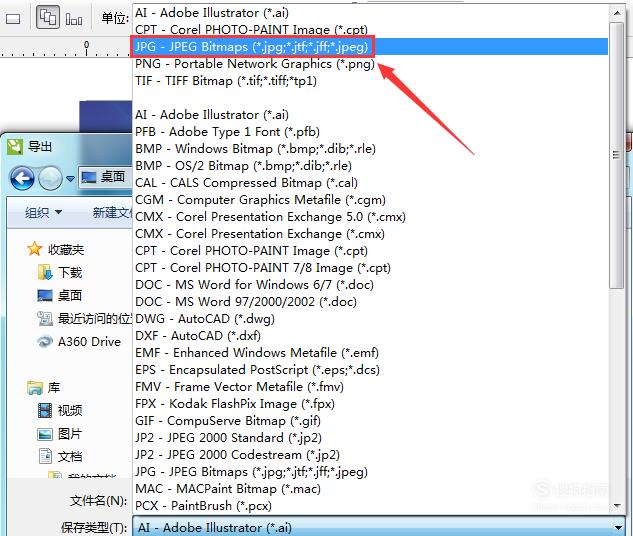Open the 视频 library
The width and height of the screenshot is (633, 536).
[60, 410]
